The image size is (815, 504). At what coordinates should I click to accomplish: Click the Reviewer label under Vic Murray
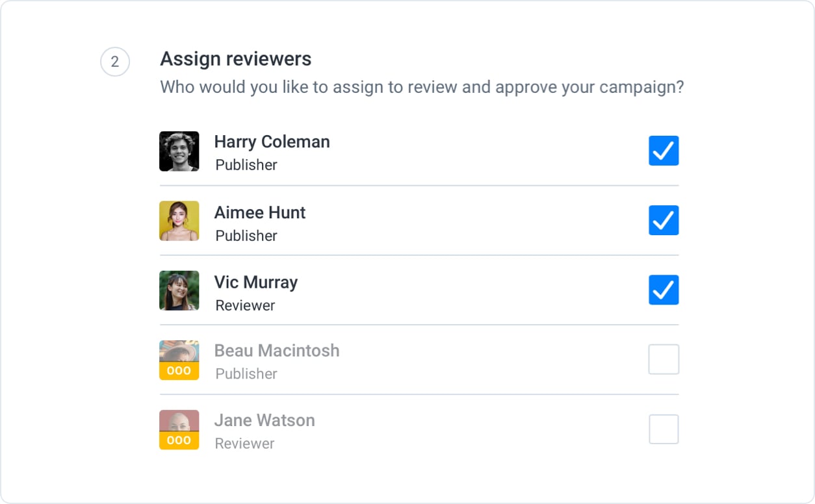[244, 305]
